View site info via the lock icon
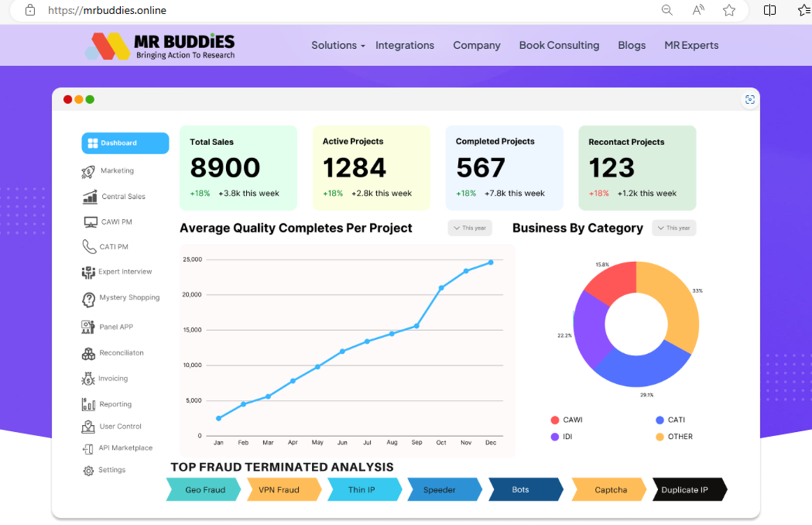Image resolution: width=812 pixels, height=525 pixels. click(30, 10)
